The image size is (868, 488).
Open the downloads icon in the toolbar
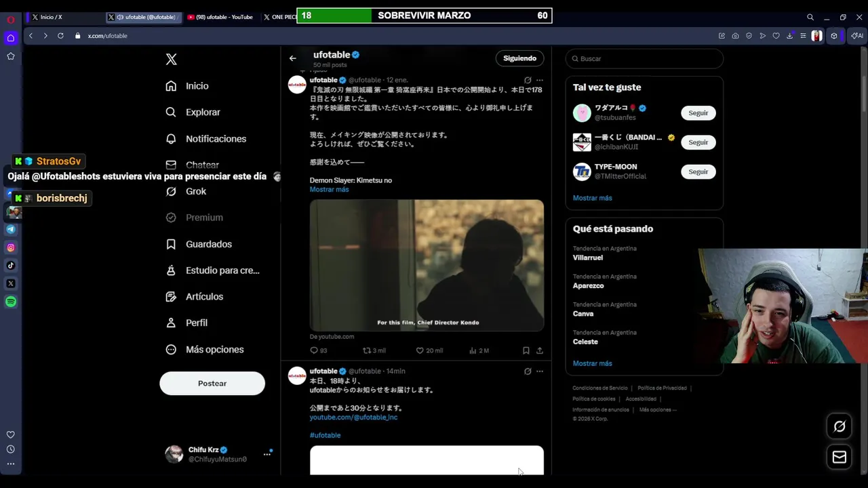(x=789, y=35)
